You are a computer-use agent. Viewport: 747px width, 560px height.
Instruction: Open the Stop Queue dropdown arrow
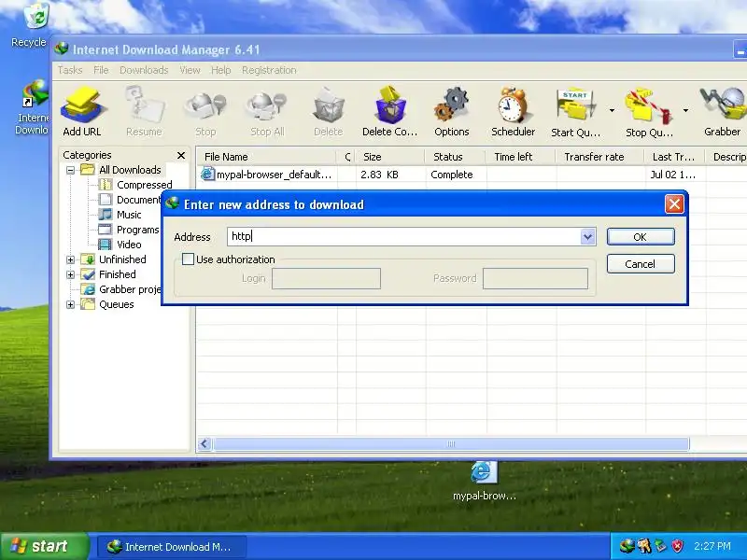pos(685,110)
